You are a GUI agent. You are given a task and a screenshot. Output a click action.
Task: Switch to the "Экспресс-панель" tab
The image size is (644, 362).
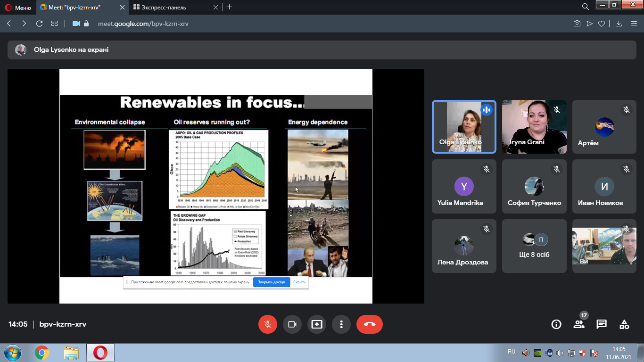point(174,7)
